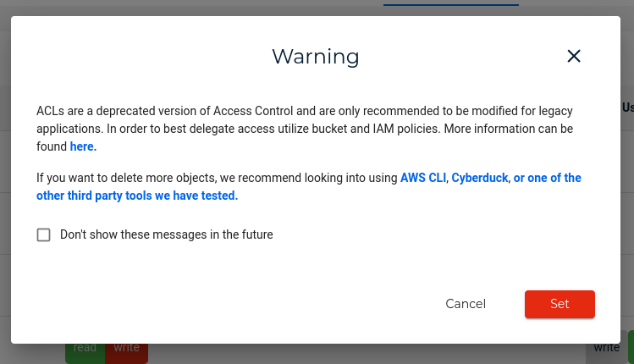Close the Warning dialog with the X icon
Viewport: 634px width, 364px height.
pos(573,56)
